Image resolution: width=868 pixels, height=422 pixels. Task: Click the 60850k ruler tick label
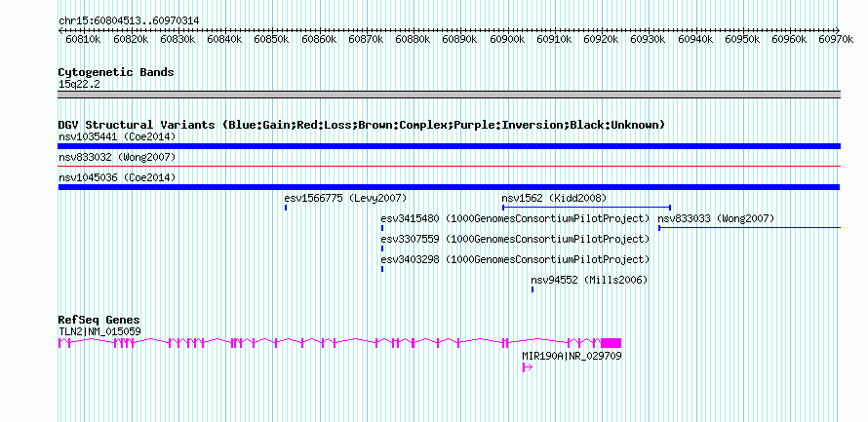pos(271,39)
